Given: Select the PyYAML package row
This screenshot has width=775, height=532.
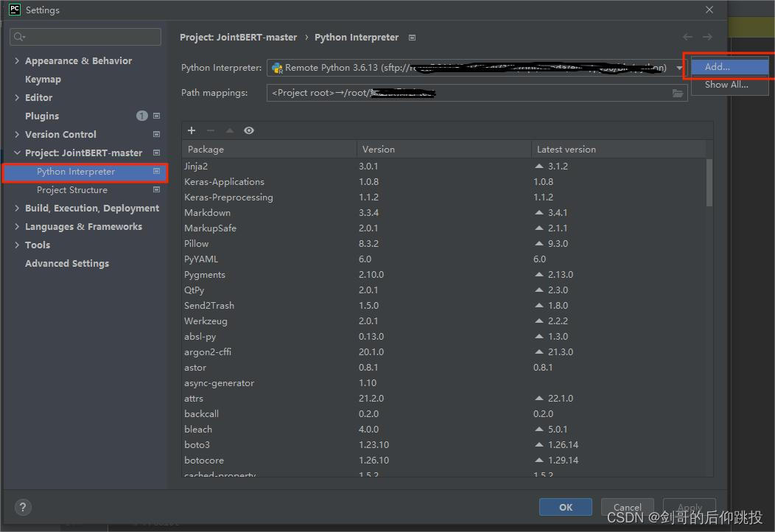Looking at the screenshot, I should (x=443, y=259).
